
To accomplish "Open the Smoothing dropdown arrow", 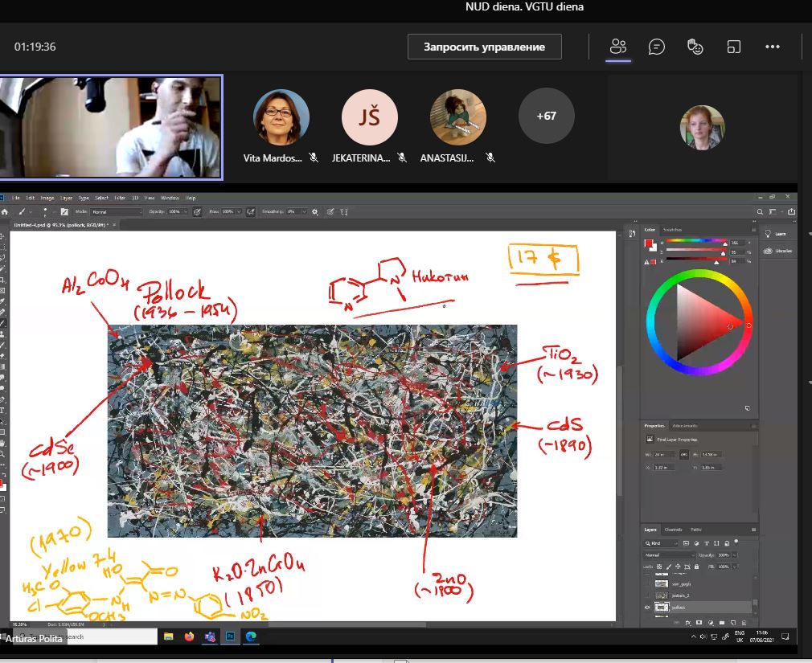I will click(304, 211).
